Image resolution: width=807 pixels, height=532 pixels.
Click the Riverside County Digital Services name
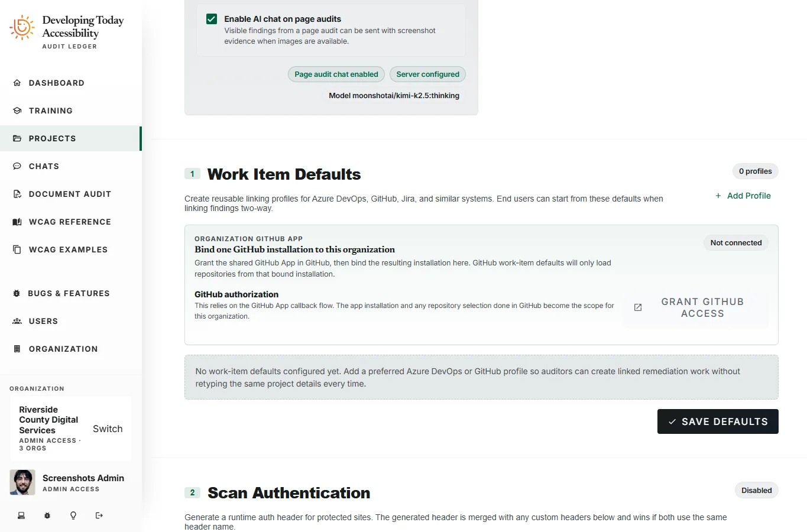point(48,420)
